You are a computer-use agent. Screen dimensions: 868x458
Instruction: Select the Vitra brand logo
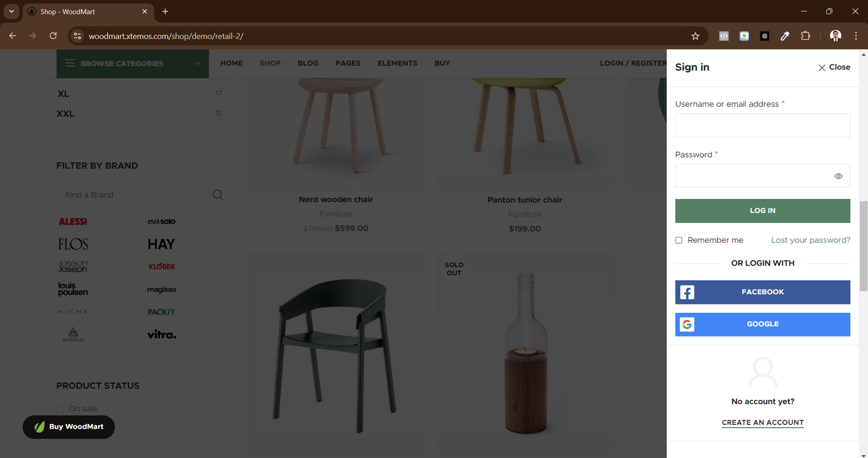(162, 334)
